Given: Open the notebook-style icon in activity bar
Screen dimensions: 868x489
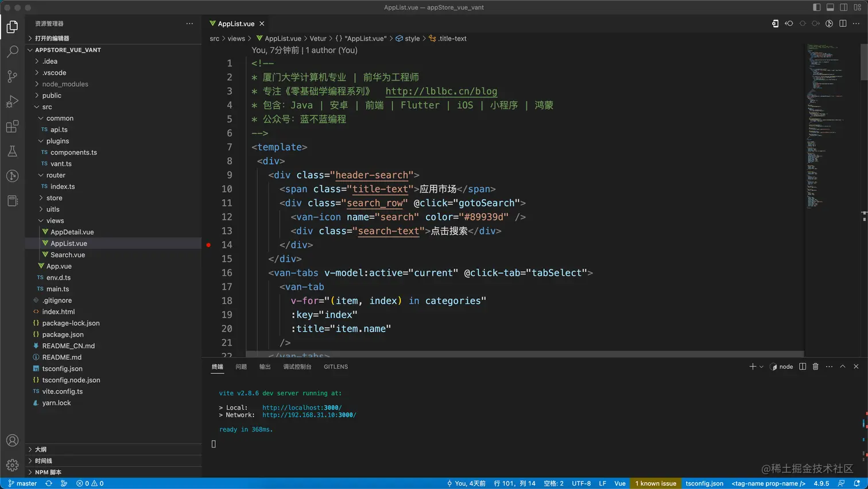Looking at the screenshot, I should click(x=12, y=201).
